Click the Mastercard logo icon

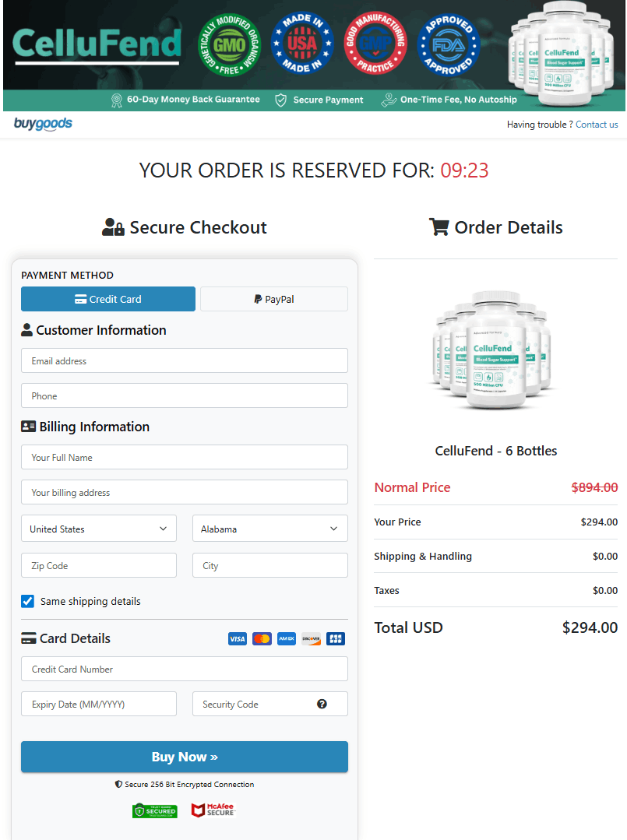click(x=262, y=638)
